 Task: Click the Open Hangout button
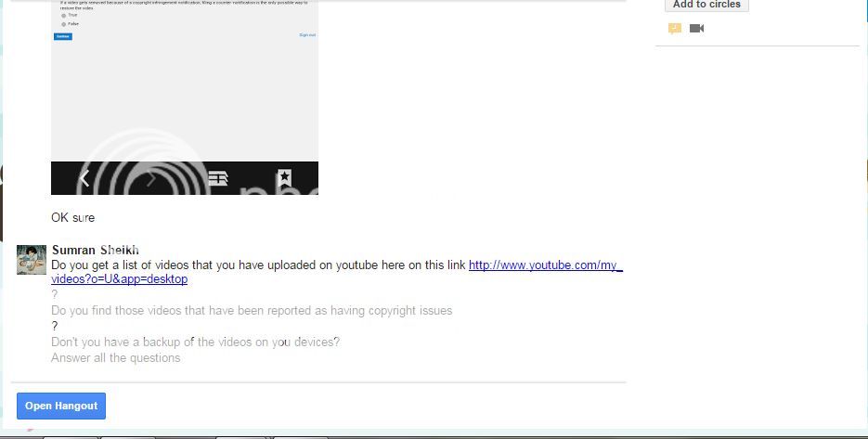[x=61, y=406]
